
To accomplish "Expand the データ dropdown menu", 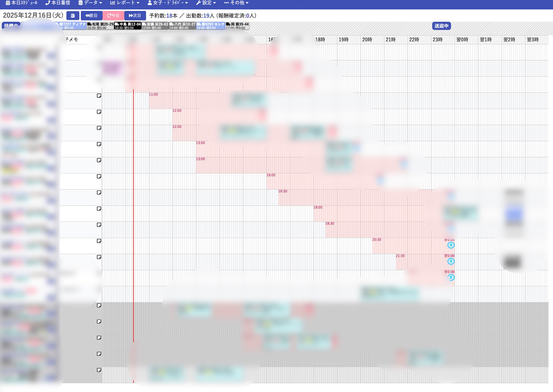I will [x=90, y=3].
